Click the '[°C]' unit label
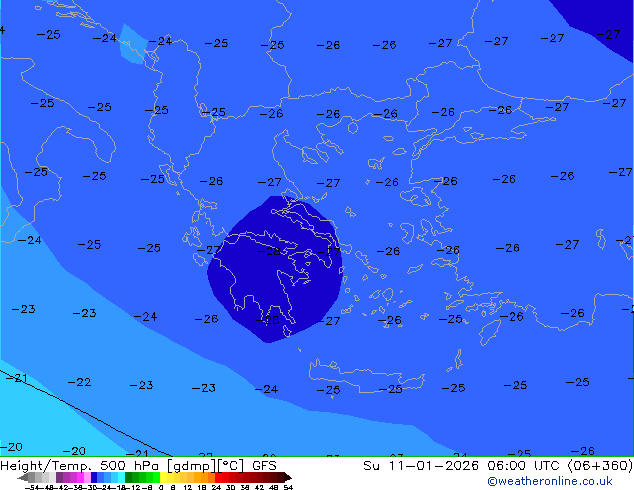634x490 pixels. point(231,466)
